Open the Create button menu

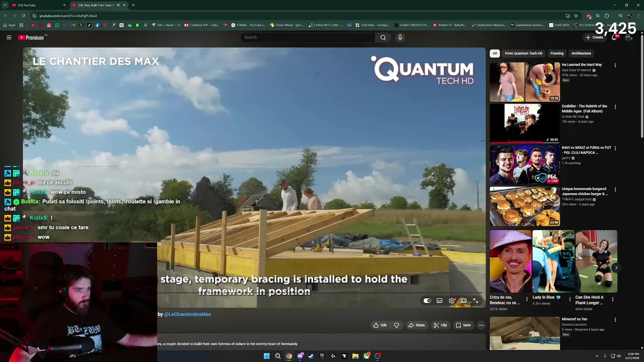click(x=594, y=37)
